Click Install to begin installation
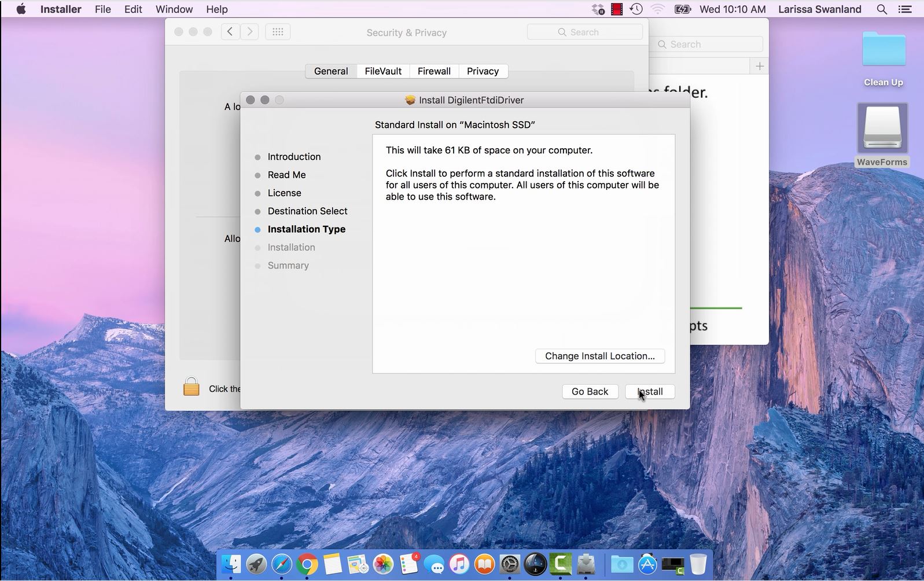This screenshot has width=924, height=581. [x=650, y=392]
